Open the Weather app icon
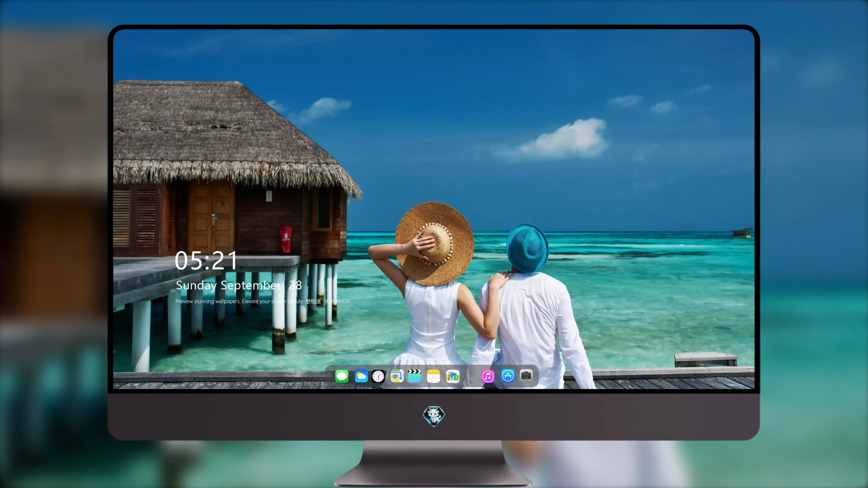This screenshot has width=868, height=488. (361, 376)
